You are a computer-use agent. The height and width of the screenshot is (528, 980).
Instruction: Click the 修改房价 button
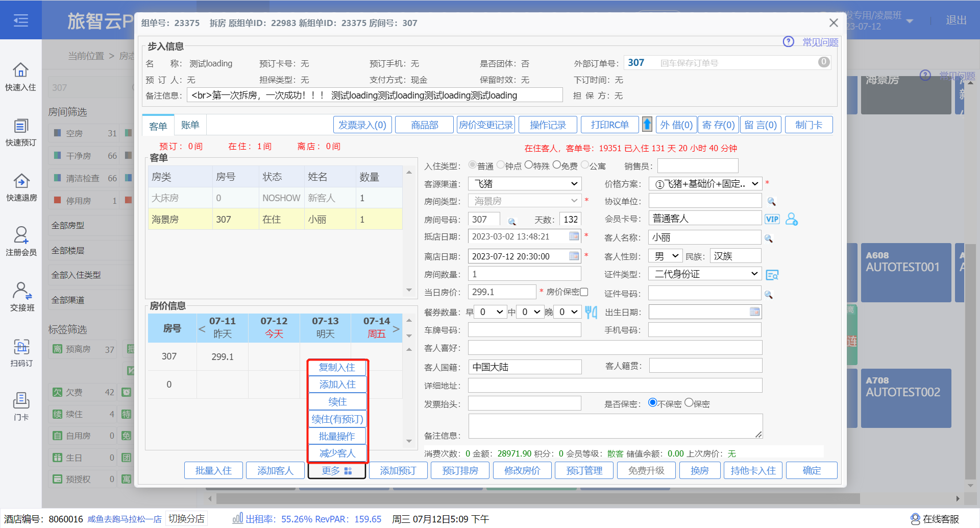tap(522, 470)
